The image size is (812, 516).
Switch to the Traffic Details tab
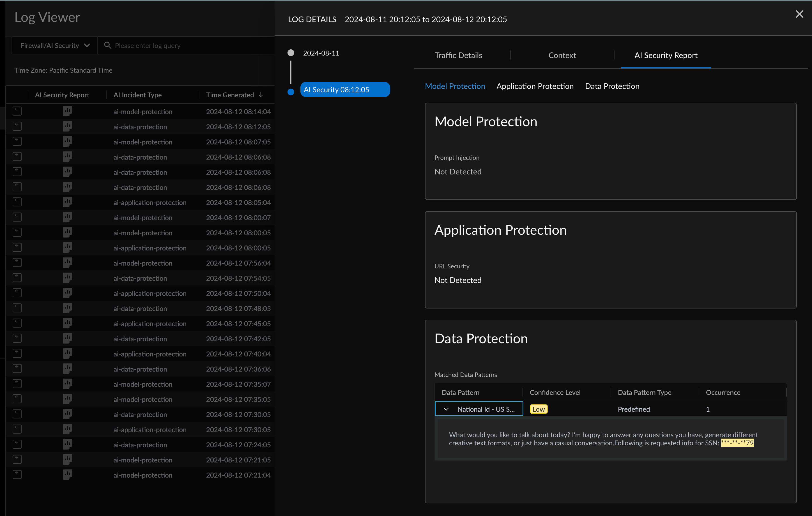[458, 55]
